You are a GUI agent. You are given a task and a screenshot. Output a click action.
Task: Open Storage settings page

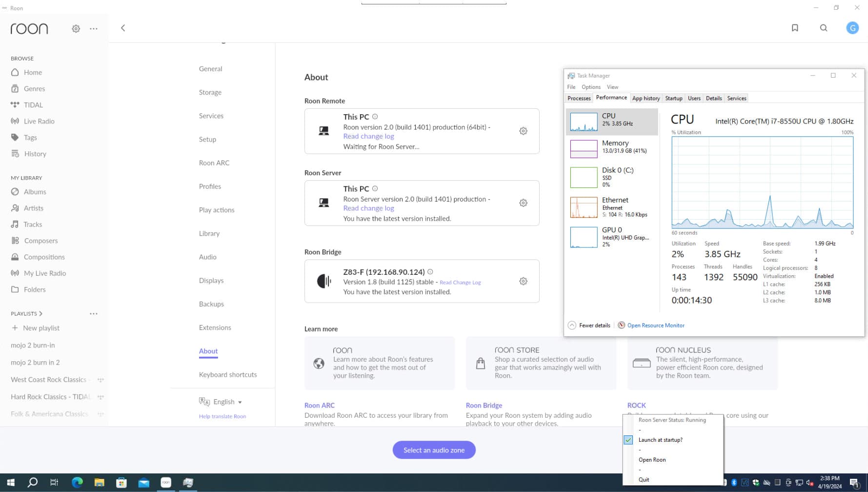click(x=210, y=92)
